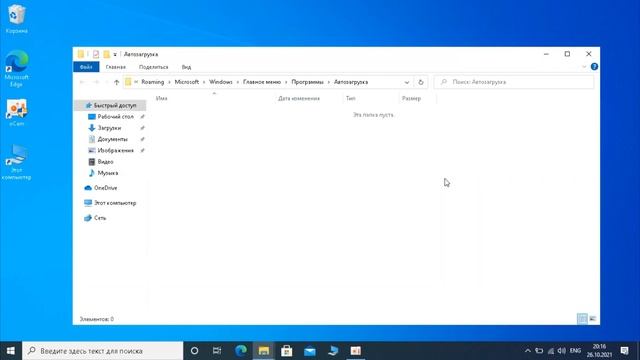The image size is (640, 360).
Task: Open the Windows Start menu
Action: tap(11, 351)
